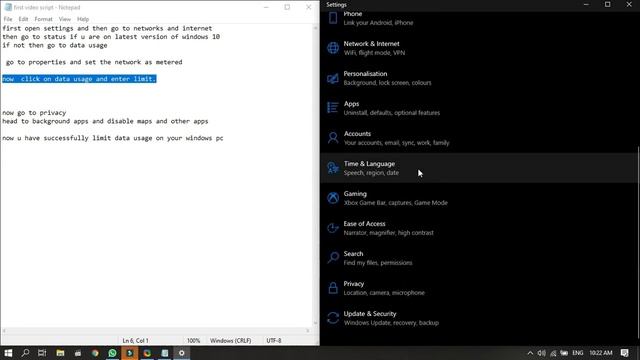
Task: Click the Accounts person icon
Action: coord(333,138)
